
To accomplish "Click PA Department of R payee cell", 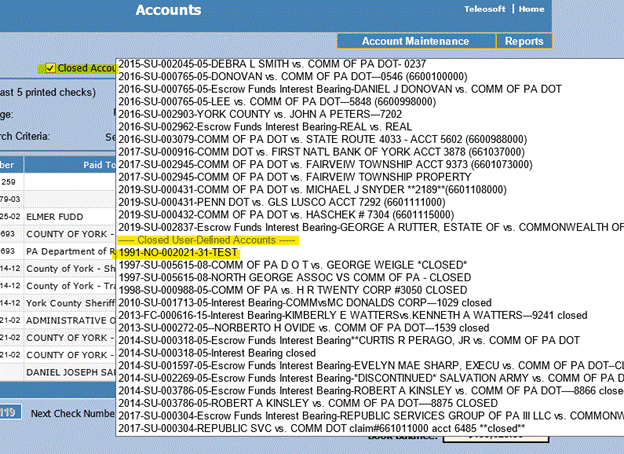I will [x=70, y=251].
